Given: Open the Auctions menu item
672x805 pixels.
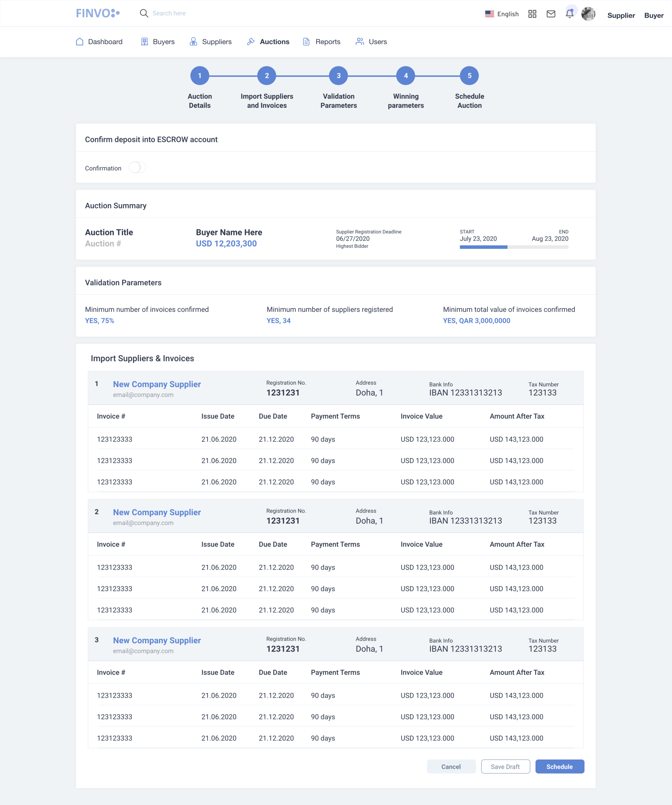Looking at the screenshot, I should [x=275, y=42].
